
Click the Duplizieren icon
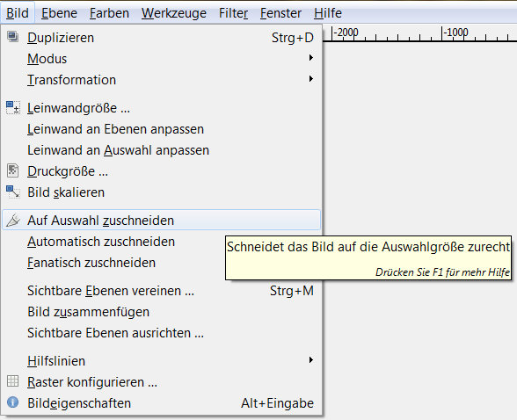pyautogui.click(x=13, y=36)
